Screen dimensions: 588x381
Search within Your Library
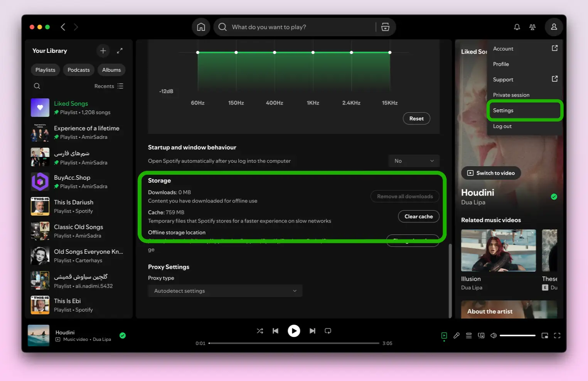point(37,86)
